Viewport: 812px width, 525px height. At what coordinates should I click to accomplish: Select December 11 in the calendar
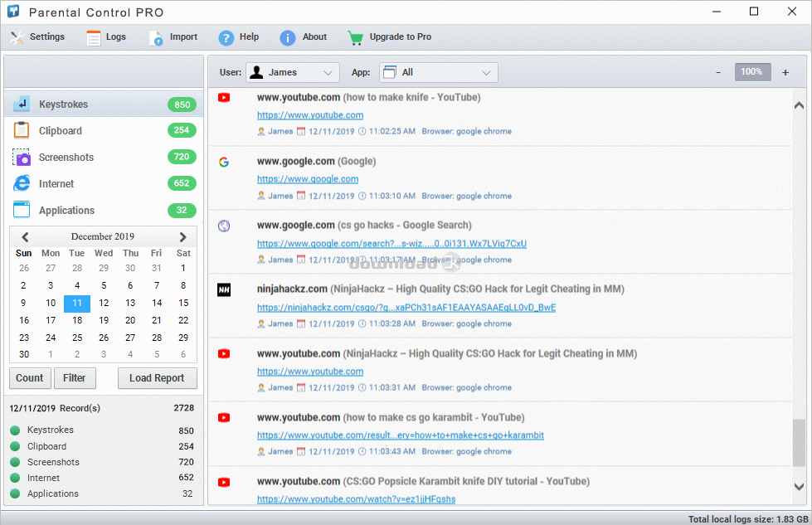[x=77, y=304]
